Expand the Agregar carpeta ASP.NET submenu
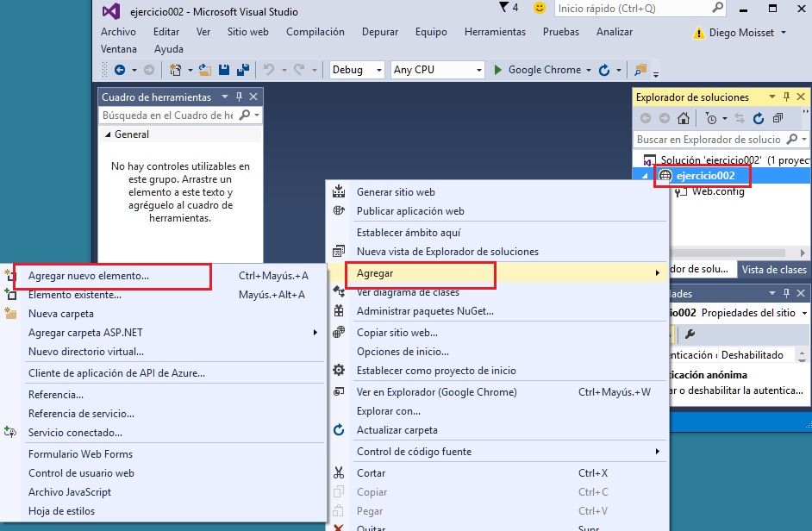Viewport: 812px width, 531px height. click(x=315, y=333)
